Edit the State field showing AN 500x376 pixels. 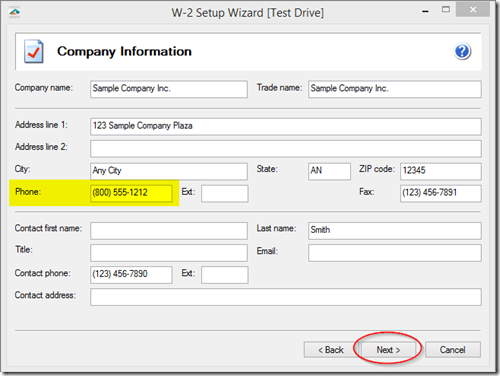point(329,171)
